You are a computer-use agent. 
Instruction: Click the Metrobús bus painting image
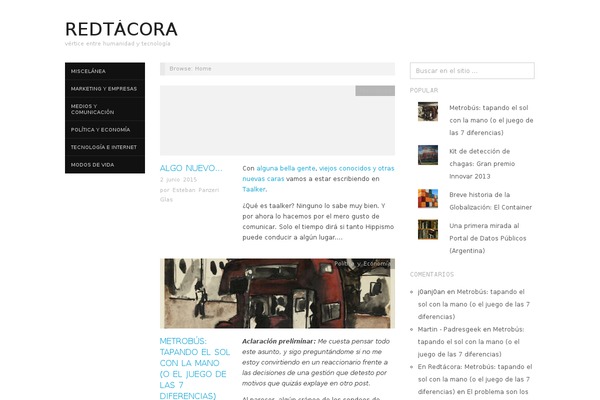tap(277, 293)
